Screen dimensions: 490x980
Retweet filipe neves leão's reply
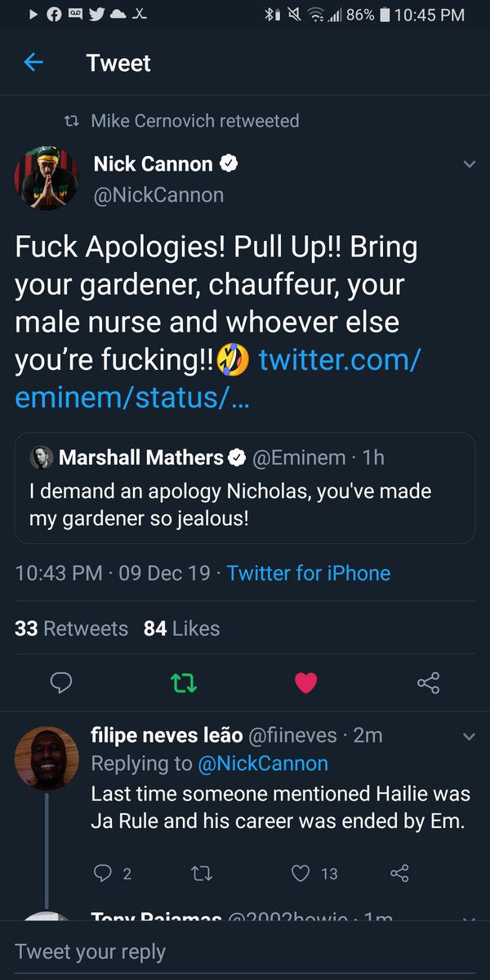click(x=203, y=874)
